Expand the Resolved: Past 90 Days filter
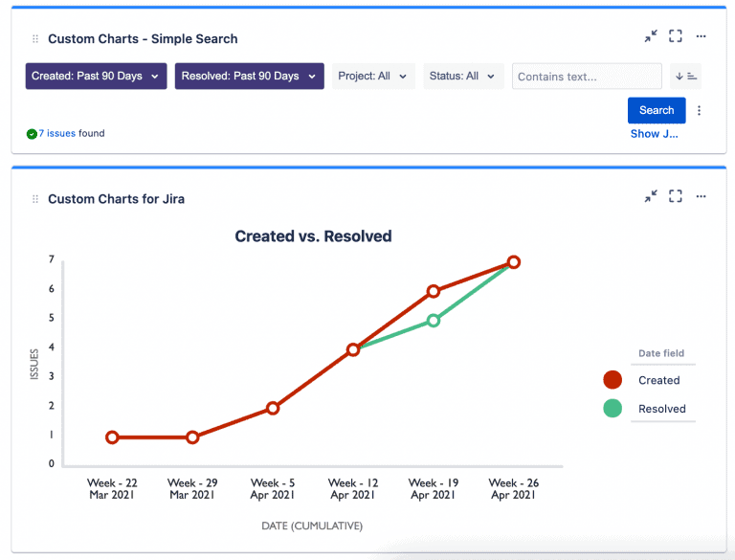 [249, 77]
